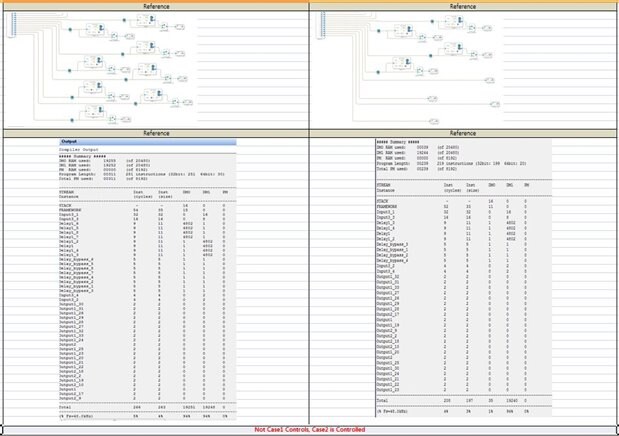The height and width of the screenshot is (436, 619).
Task: Click the FRAMEWORK row in the left listing
Action: tap(144, 210)
